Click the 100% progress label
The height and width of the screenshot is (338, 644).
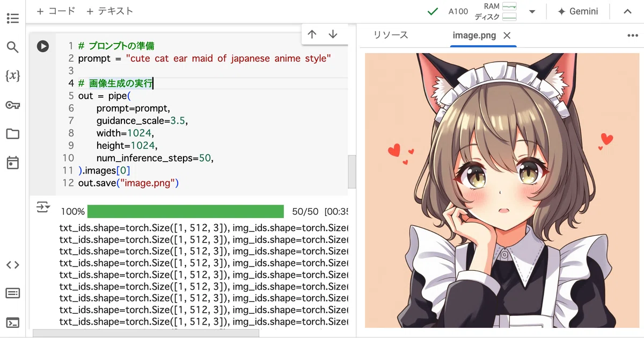tap(72, 212)
